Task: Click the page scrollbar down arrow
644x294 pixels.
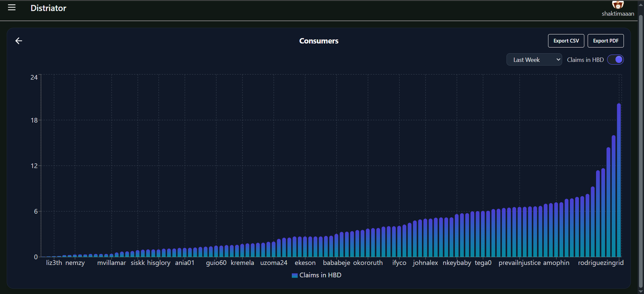Action: pos(640,291)
